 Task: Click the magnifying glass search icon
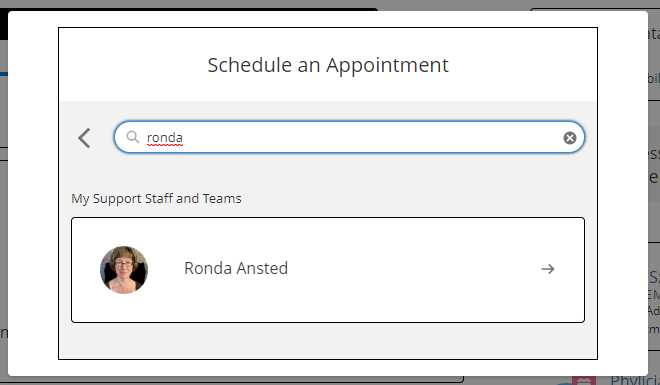click(133, 137)
